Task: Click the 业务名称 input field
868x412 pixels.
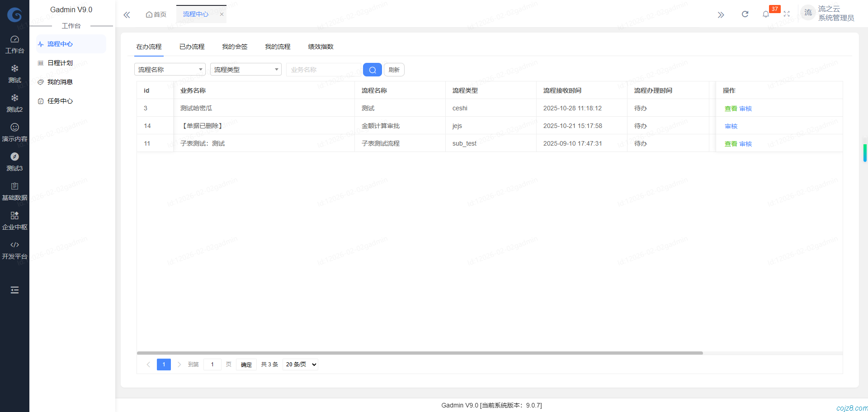Action: point(323,69)
